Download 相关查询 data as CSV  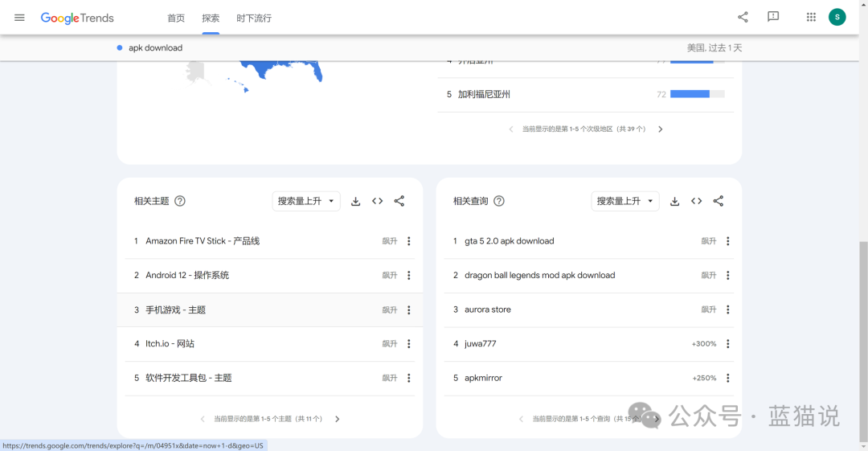tap(674, 201)
